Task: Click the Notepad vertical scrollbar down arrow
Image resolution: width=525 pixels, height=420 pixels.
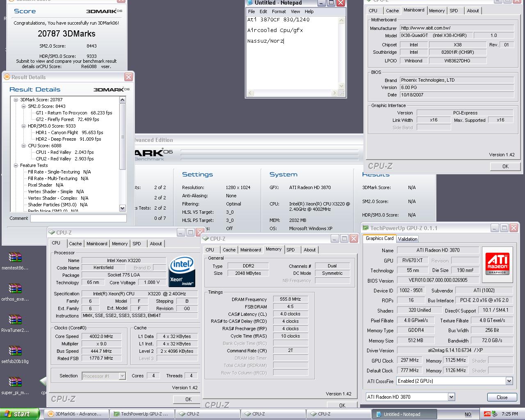Action: pos(341,86)
